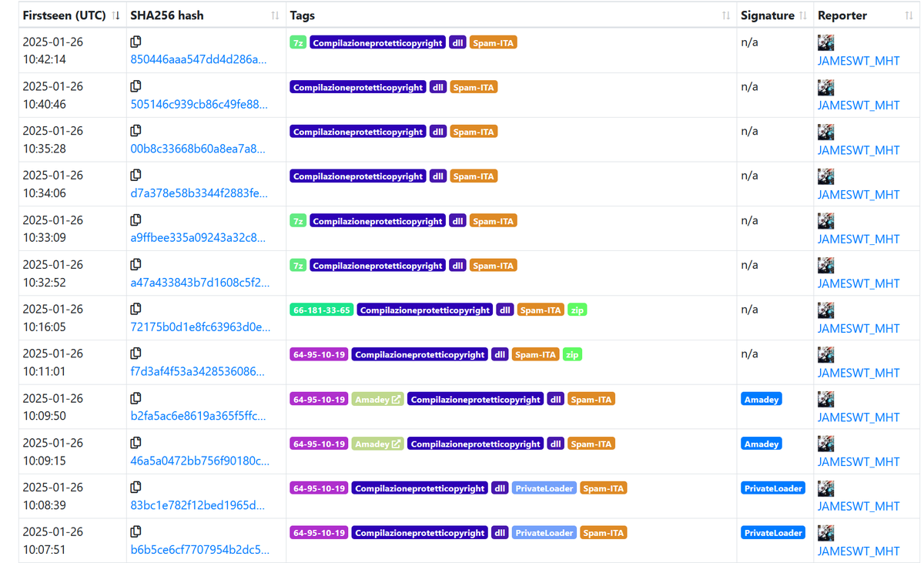The width and height of the screenshot is (924, 563).
Task: Copy the hash starting with a9ffbee335a0
Action: [x=136, y=220]
